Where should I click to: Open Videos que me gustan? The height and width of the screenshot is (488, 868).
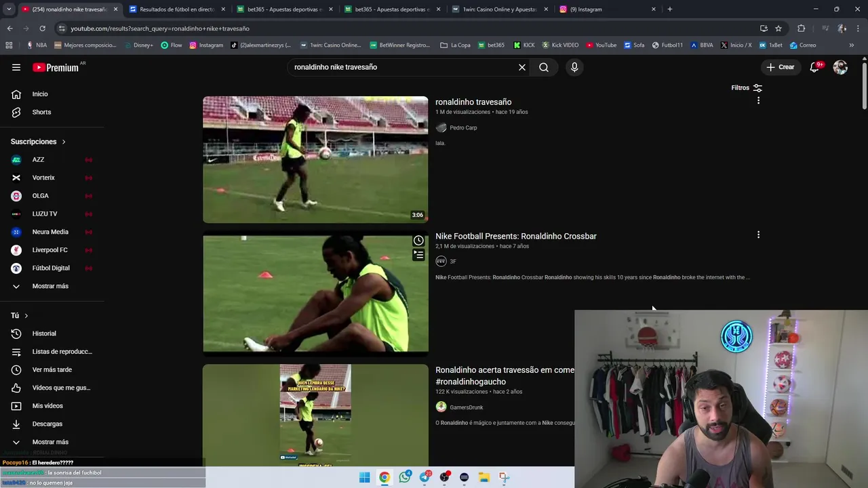pos(52,388)
